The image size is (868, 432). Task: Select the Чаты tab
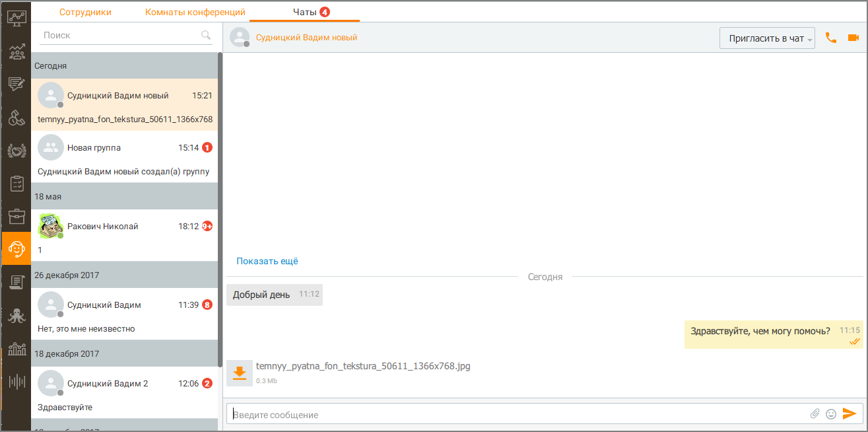click(304, 12)
